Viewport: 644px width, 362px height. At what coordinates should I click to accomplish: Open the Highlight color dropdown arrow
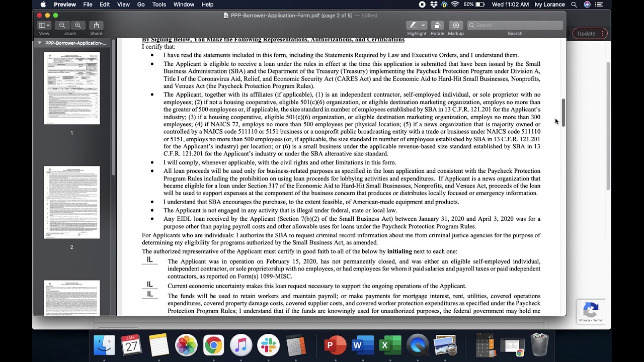pos(423,25)
